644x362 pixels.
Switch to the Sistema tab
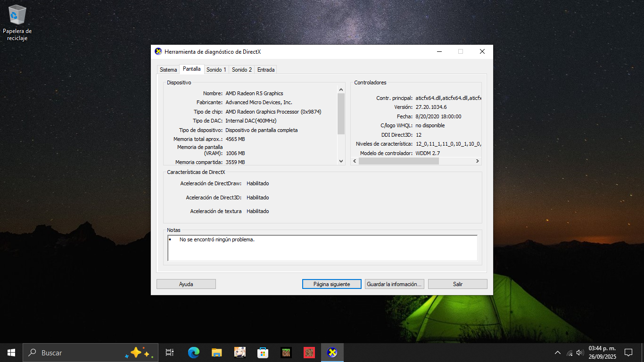pos(168,70)
